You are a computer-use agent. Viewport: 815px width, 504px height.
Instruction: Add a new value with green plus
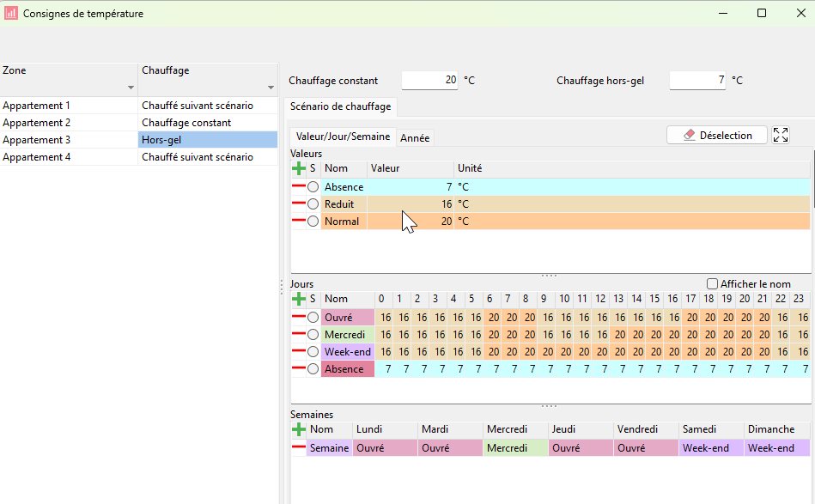[299, 169]
